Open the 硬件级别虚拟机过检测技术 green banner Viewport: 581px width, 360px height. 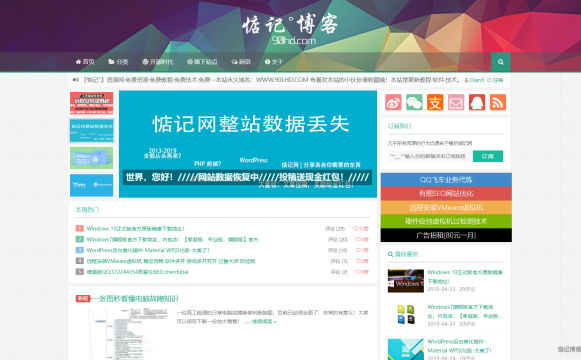446,221
